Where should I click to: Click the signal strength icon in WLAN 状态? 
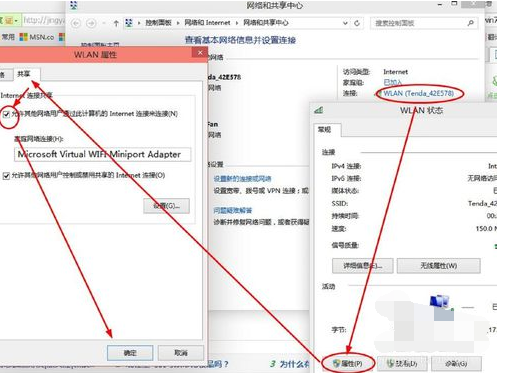[x=319, y=110]
